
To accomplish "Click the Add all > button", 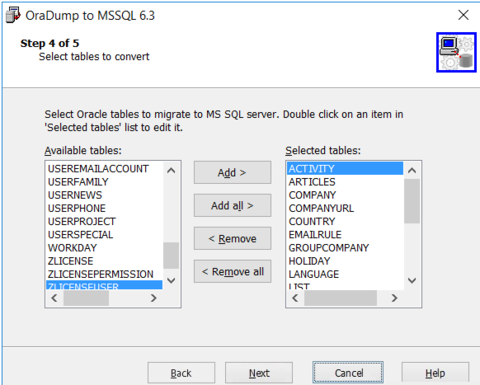I will coord(232,206).
